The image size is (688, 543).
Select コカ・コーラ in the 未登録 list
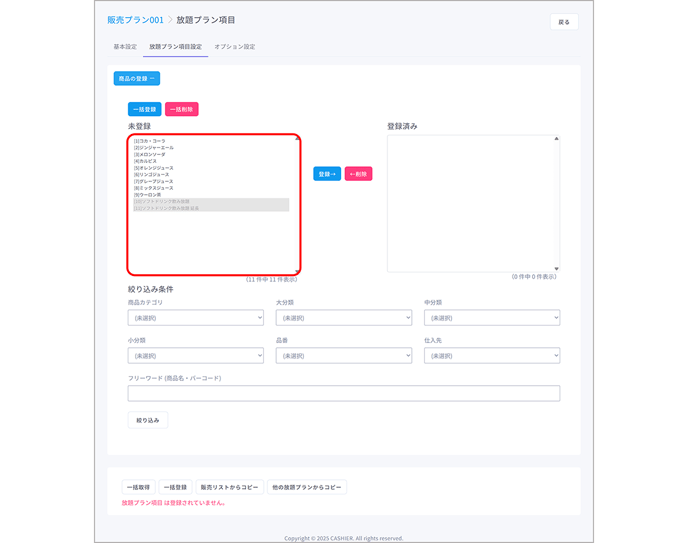(x=211, y=141)
